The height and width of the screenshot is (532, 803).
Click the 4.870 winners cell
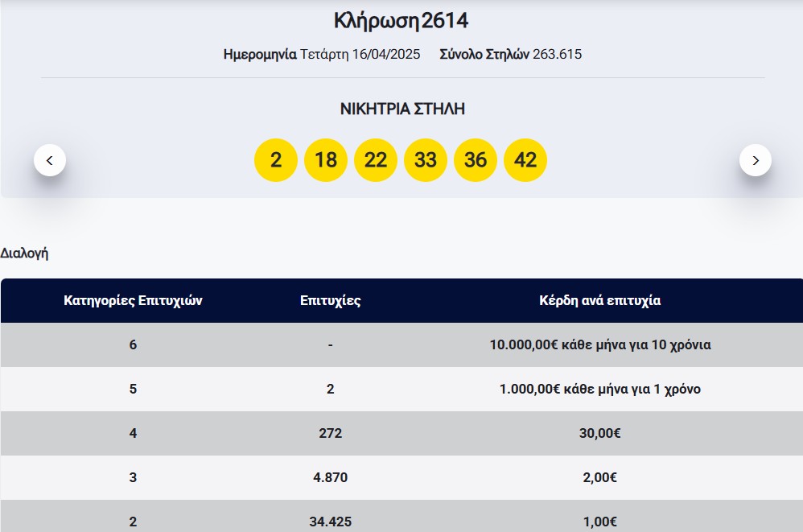point(331,477)
